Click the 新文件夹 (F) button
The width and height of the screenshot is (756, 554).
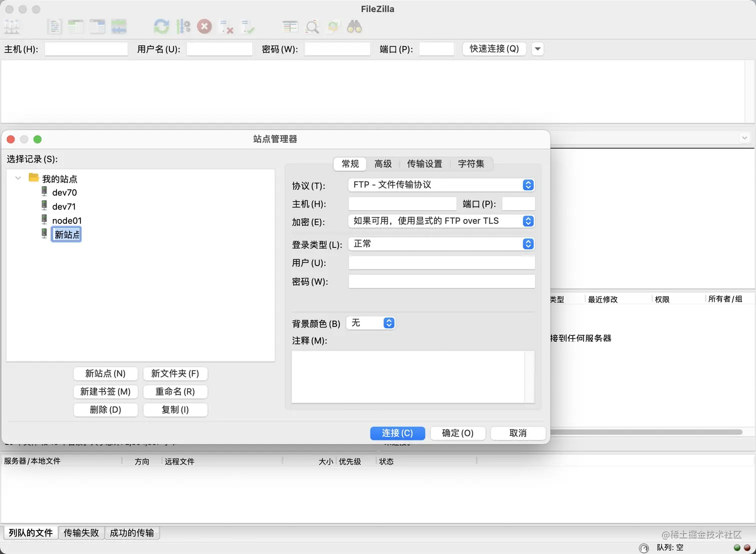coord(175,373)
